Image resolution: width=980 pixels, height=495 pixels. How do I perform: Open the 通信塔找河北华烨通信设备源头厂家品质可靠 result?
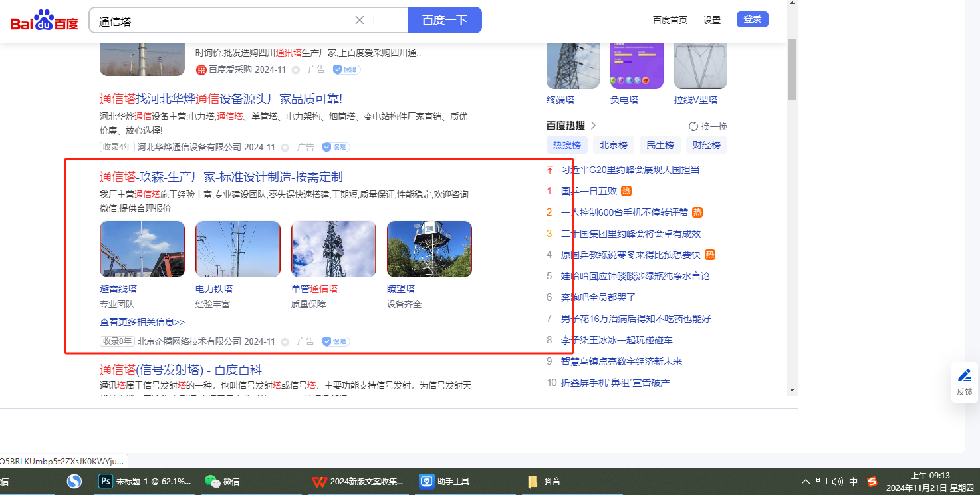[221, 99]
